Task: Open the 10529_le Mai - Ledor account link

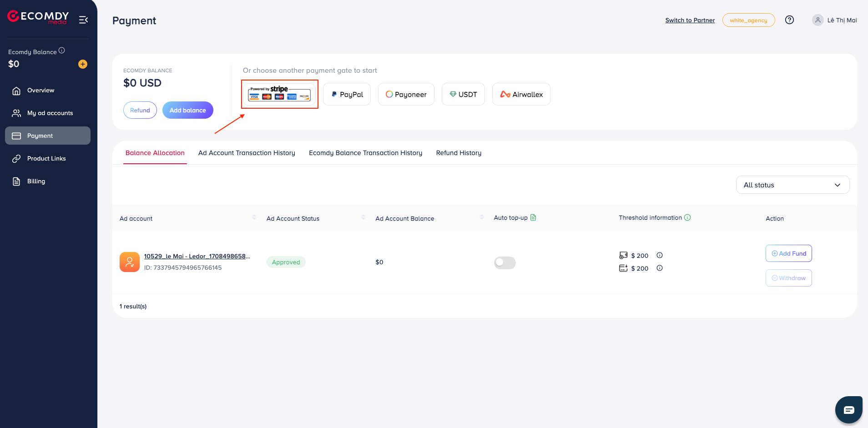Action: click(197, 256)
